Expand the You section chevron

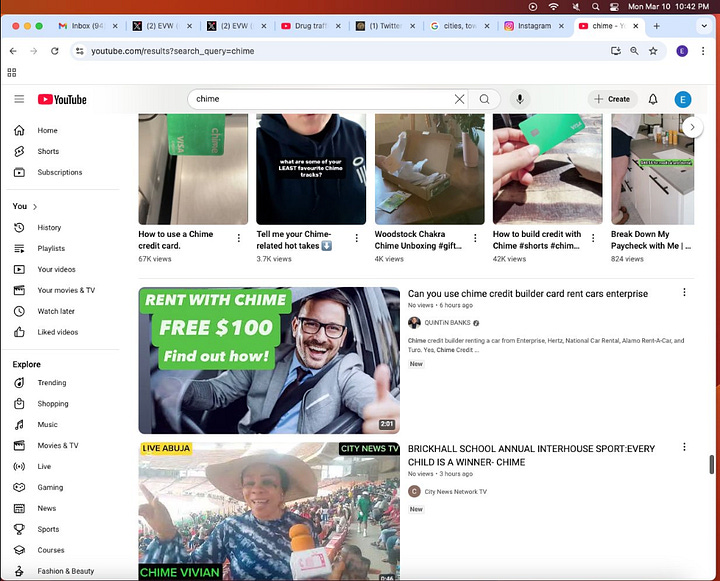click(35, 207)
